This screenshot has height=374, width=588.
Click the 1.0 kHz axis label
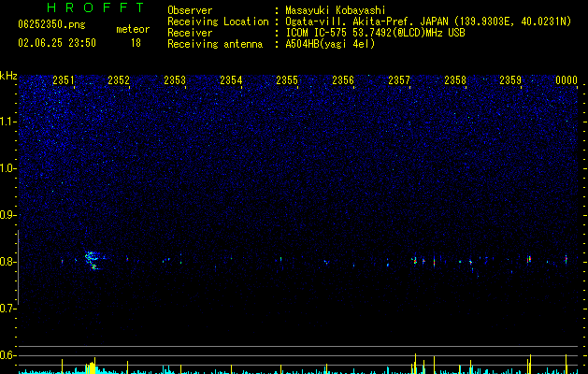coord(8,168)
